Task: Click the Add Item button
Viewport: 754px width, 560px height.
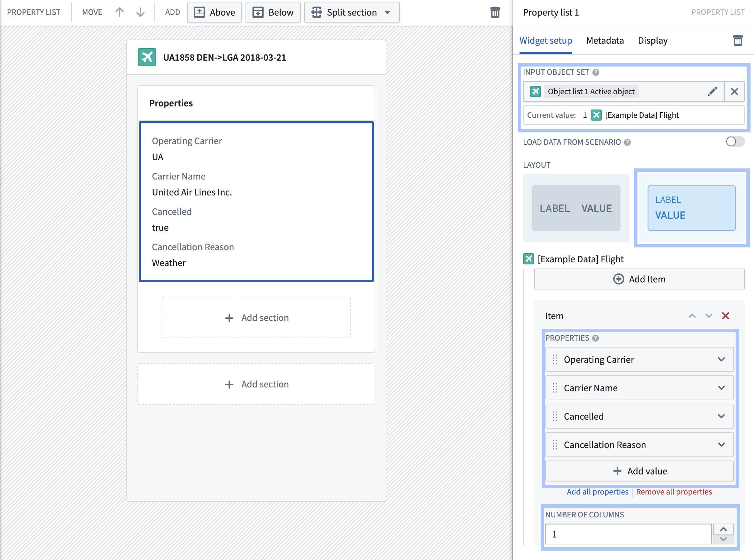Action: 639,279
